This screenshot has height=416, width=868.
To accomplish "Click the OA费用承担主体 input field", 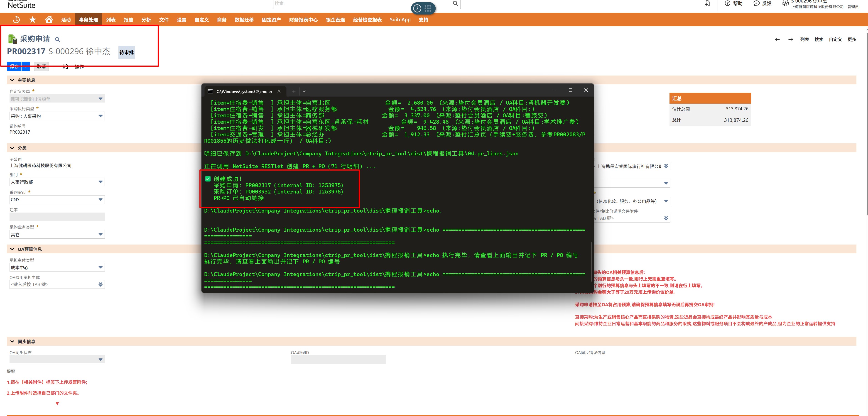I will pos(54,284).
